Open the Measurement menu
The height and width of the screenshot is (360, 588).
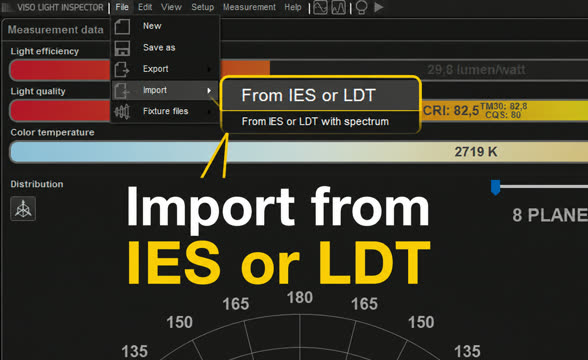point(249,7)
